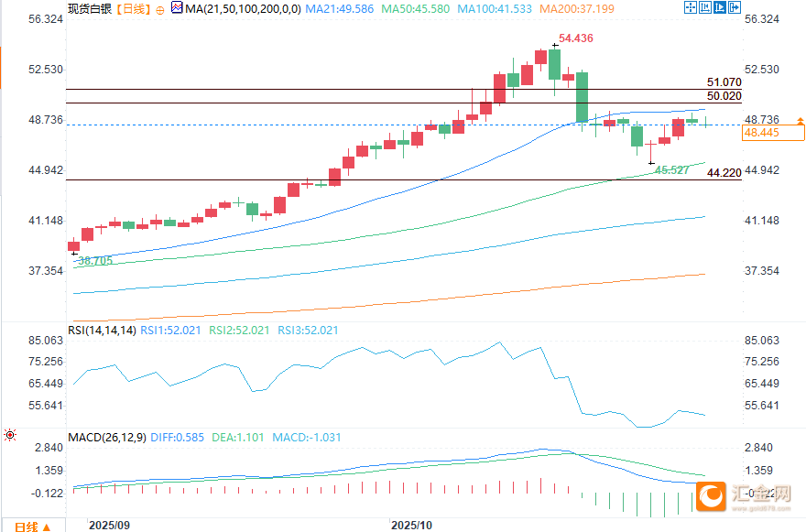Click the chart axis rewind icon
Screen dimensions: 806x532
coord(705,7)
